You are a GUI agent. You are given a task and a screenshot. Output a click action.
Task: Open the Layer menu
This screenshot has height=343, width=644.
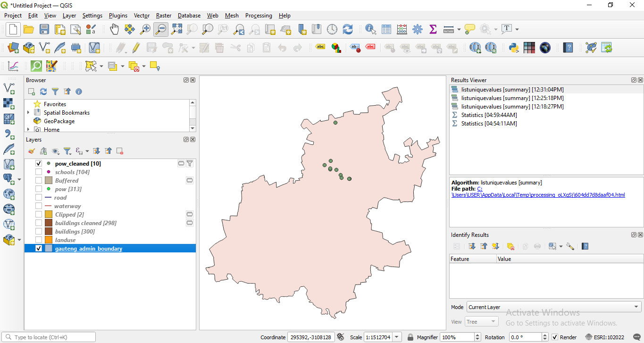click(69, 16)
